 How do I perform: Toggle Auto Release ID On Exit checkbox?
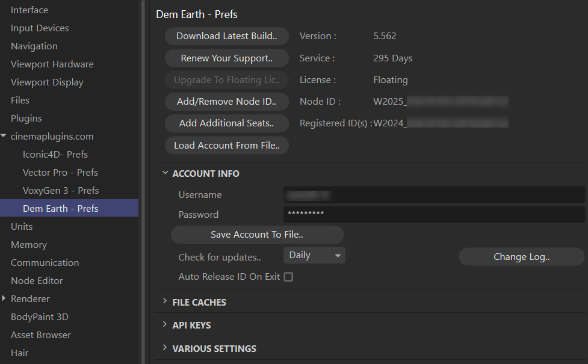[x=288, y=277]
